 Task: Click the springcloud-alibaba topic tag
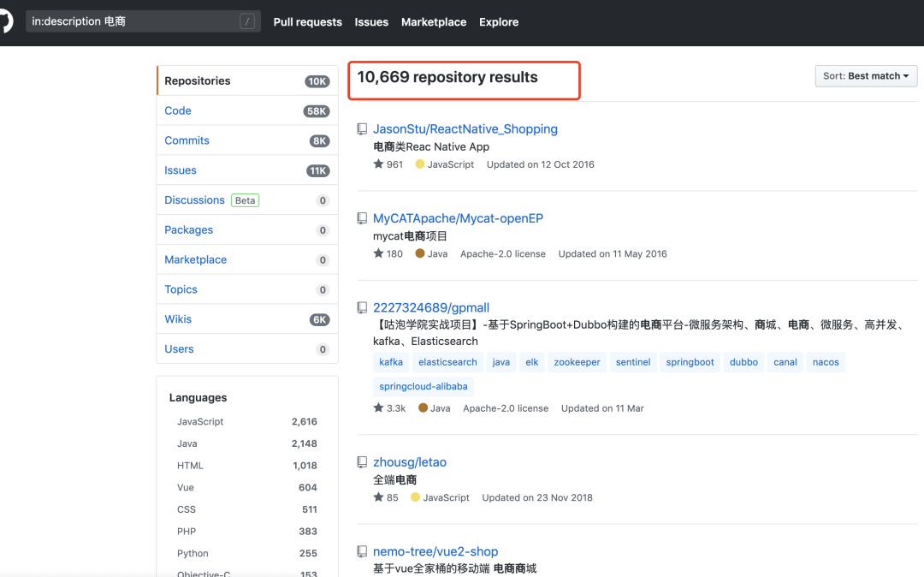[423, 387]
